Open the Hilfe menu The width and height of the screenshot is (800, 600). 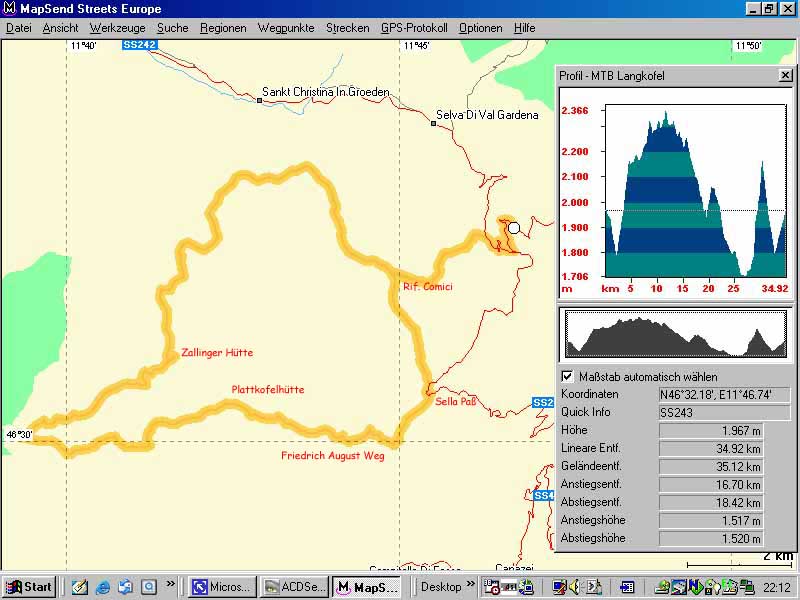(x=524, y=28)
